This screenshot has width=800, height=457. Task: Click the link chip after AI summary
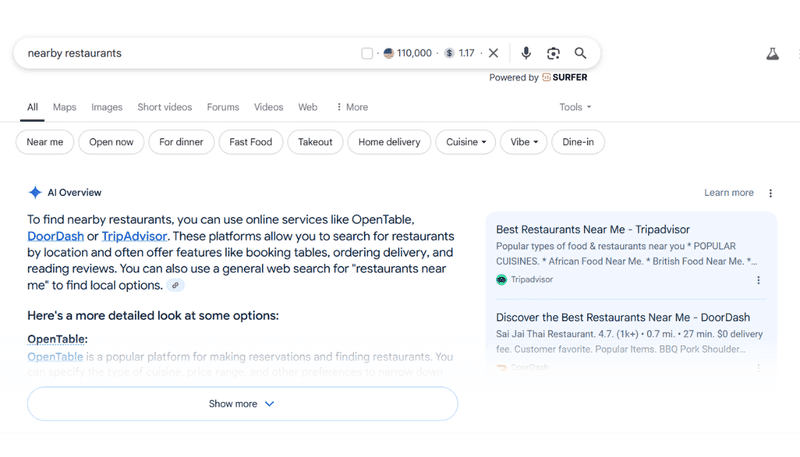coord(175,285)
